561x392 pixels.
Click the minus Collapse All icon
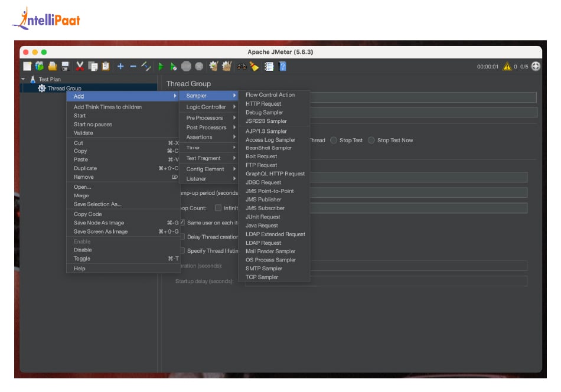pyautogui.click(x=133, y=66)
